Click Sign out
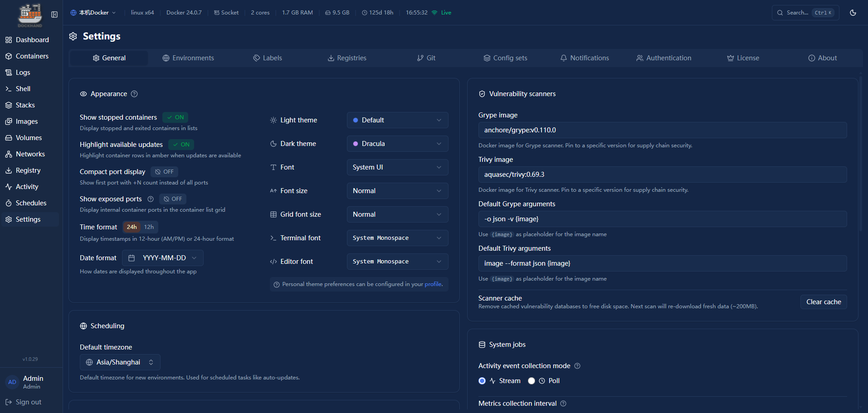 coord(24,402)
